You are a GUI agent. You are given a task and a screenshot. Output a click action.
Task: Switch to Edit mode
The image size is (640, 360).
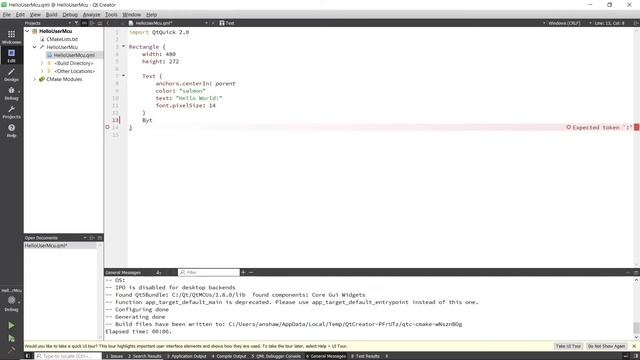point(11,56)
